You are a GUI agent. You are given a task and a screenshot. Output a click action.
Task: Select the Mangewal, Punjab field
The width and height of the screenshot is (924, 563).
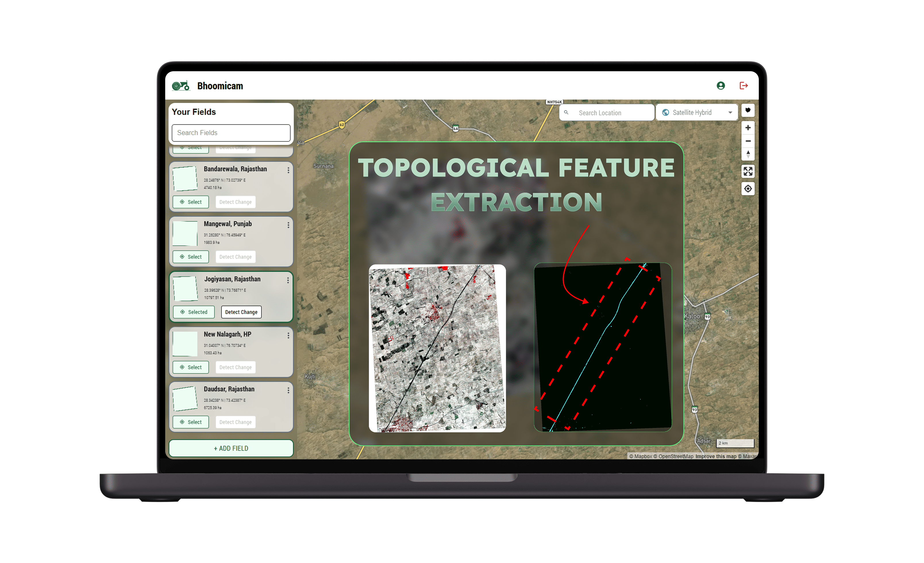coord(190,257)
